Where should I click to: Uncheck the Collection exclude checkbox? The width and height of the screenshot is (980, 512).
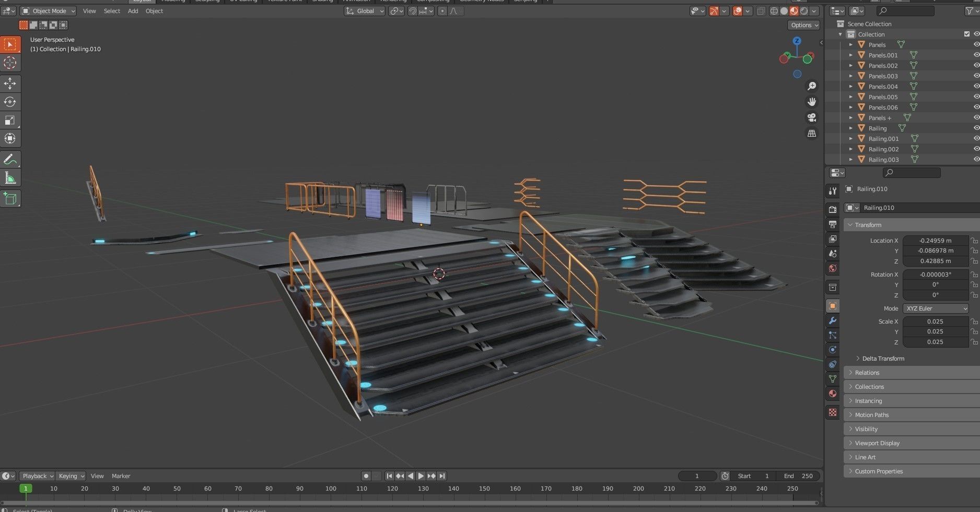point(966,34)
